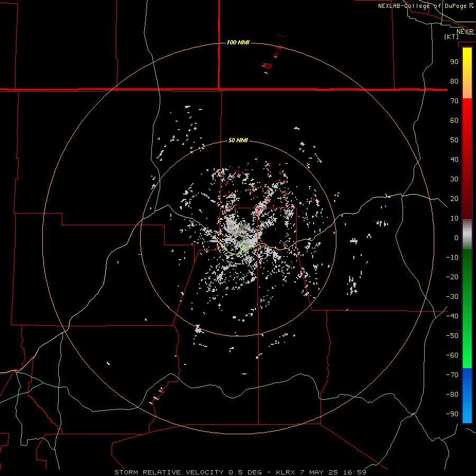This screenshot has height=476, width=476.
Task: Click the -50 knot scale label
Action: pyautogui.click(x=452, y=336)
